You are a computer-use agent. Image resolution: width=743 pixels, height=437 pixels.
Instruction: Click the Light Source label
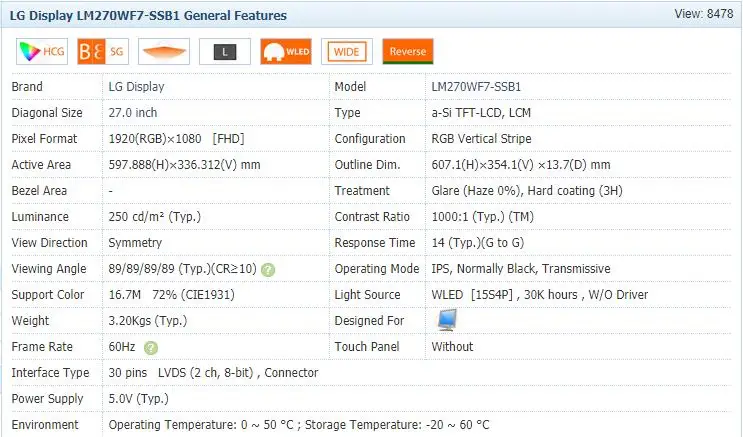(x=367, y=295)
